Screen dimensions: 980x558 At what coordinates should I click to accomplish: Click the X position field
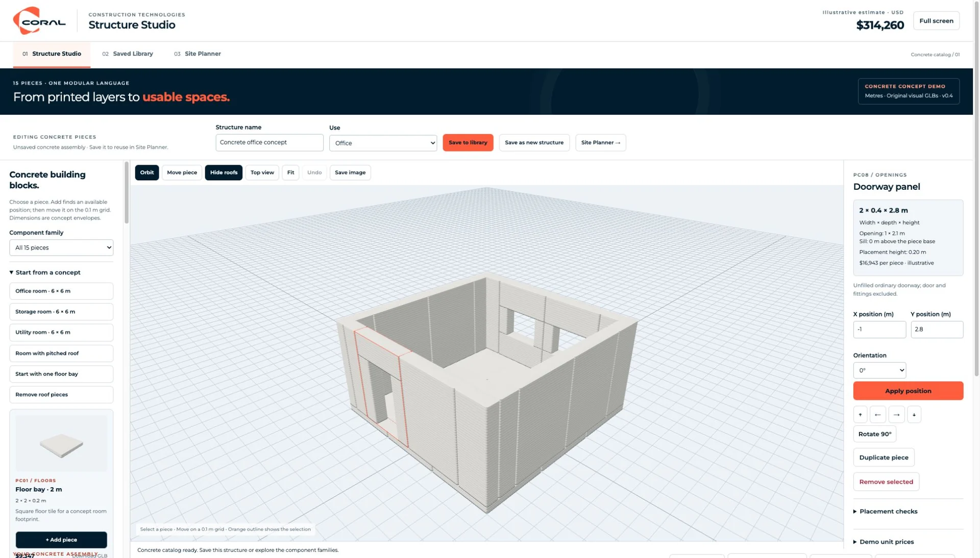[x=879, y=329]
